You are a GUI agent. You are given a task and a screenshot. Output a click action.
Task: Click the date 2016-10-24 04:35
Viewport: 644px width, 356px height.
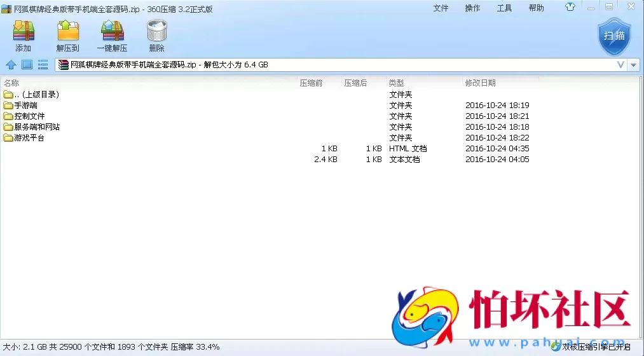click(x=497, y=149)
